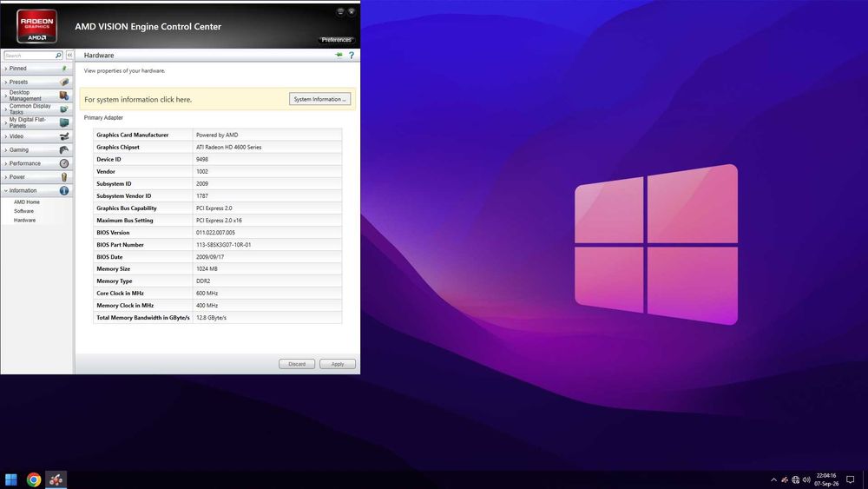Expand the Performance section arrow
This screenshot has width=868, height=489.
click(5, 163)
